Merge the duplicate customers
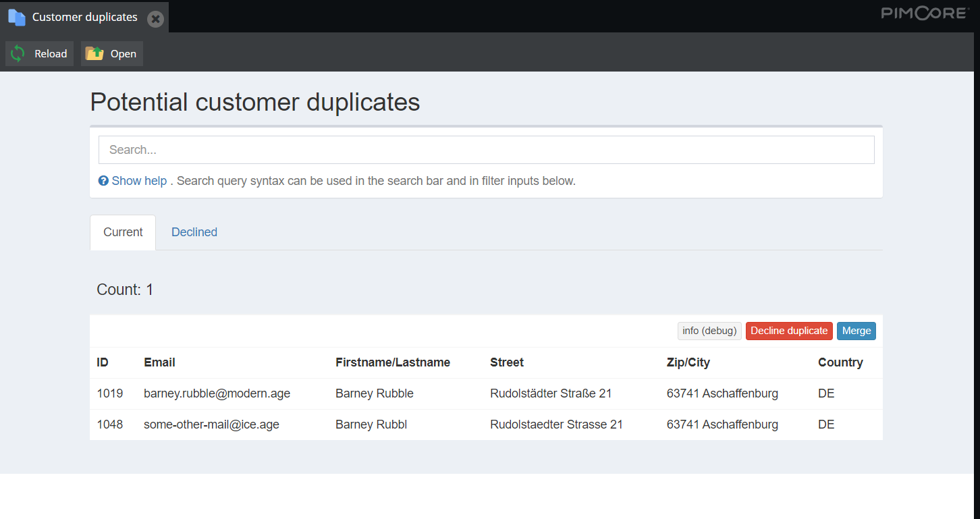This screenshot has width=980, height=519. [x=856, y=331]
